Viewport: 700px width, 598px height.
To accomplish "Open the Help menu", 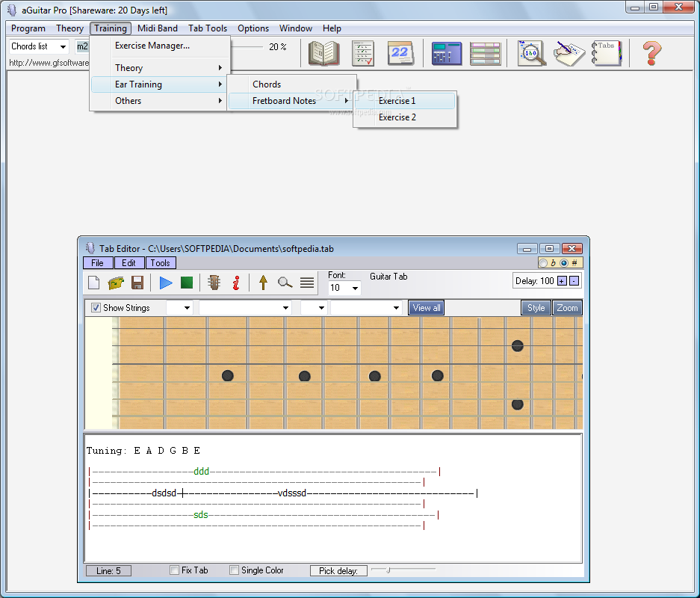I will [x=332, y=28].
